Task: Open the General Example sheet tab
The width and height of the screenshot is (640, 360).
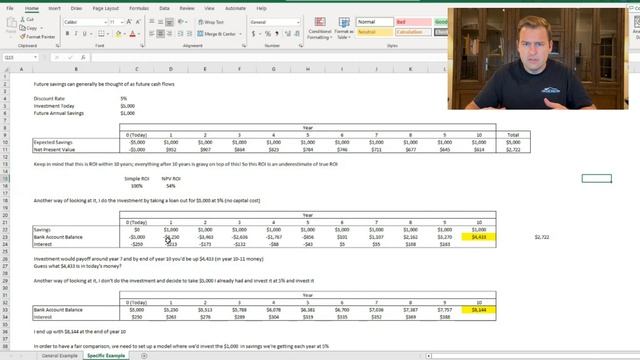Action: coord(60,356)
